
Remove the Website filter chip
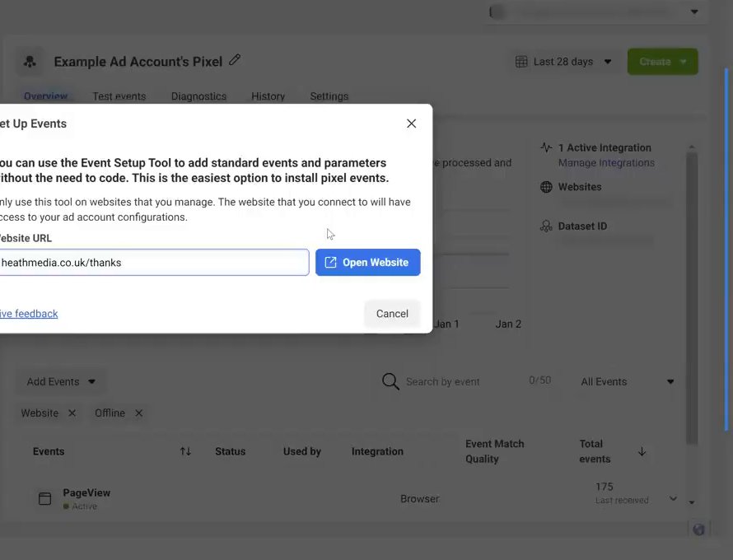pos(72,413)
